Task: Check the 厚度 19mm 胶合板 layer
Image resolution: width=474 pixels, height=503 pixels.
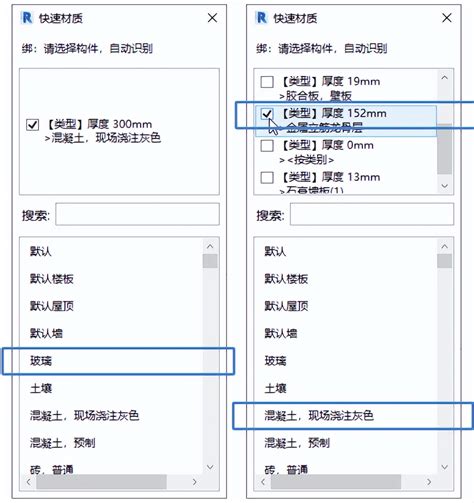Action: coord(267,82)
